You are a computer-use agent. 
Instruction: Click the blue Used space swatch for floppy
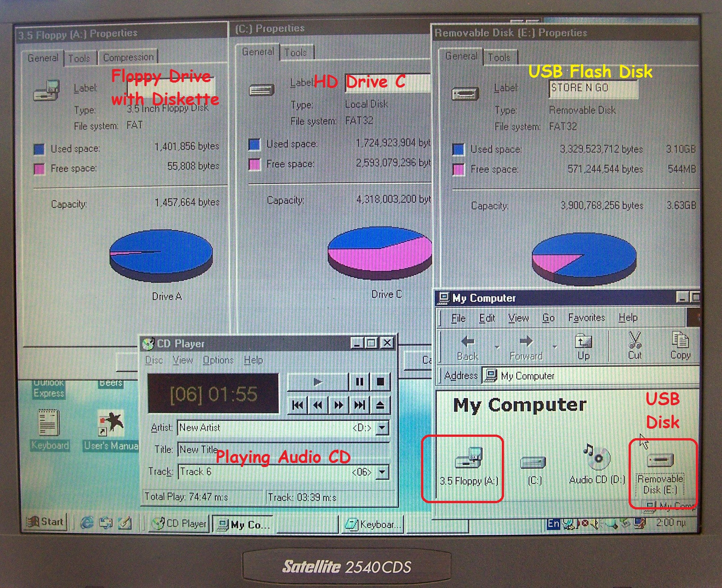[x=39, y=149]
